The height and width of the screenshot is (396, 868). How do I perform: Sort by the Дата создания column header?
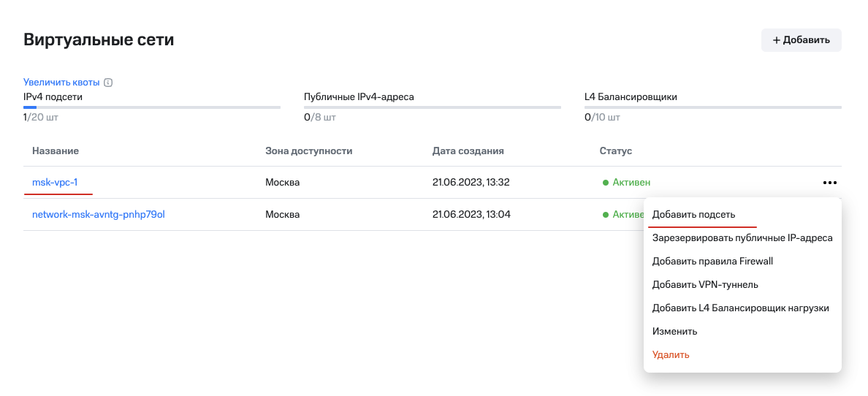pyautogui.click(x=468, y=151)
